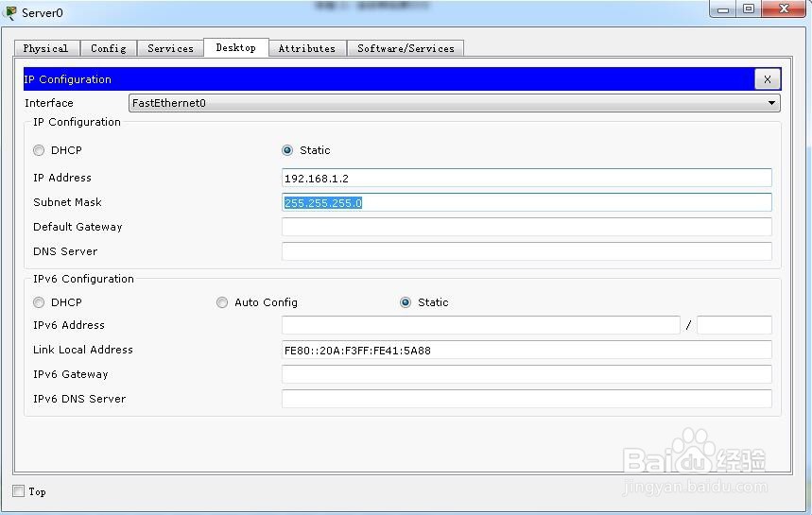
Task: Open the Config tab
Action: tap(108, 48)
